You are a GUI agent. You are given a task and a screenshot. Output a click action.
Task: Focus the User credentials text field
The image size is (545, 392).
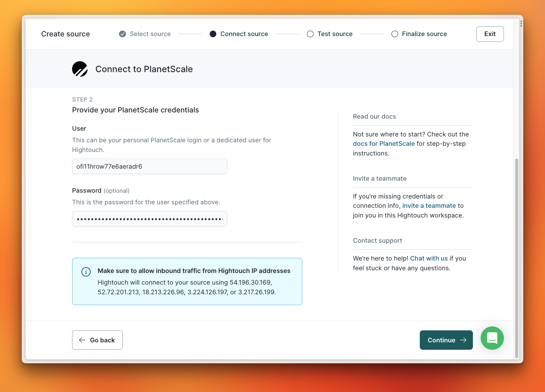149,166
